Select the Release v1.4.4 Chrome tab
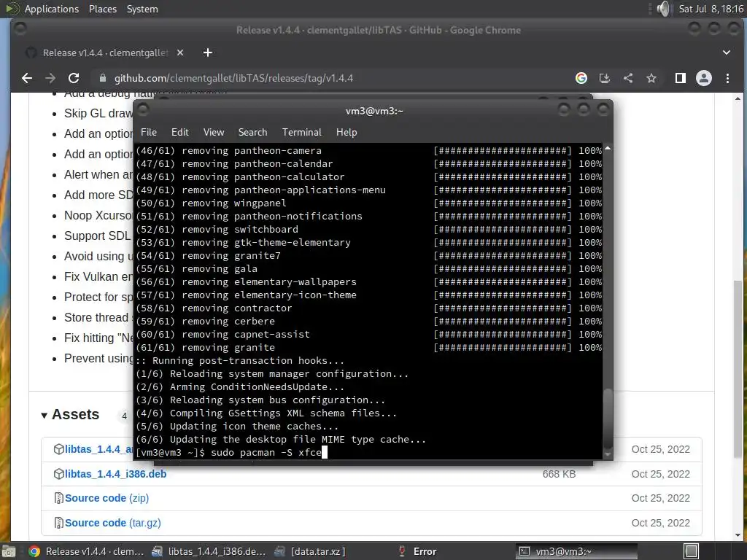The width and height of the screenshot is (747, 560). 105,52
